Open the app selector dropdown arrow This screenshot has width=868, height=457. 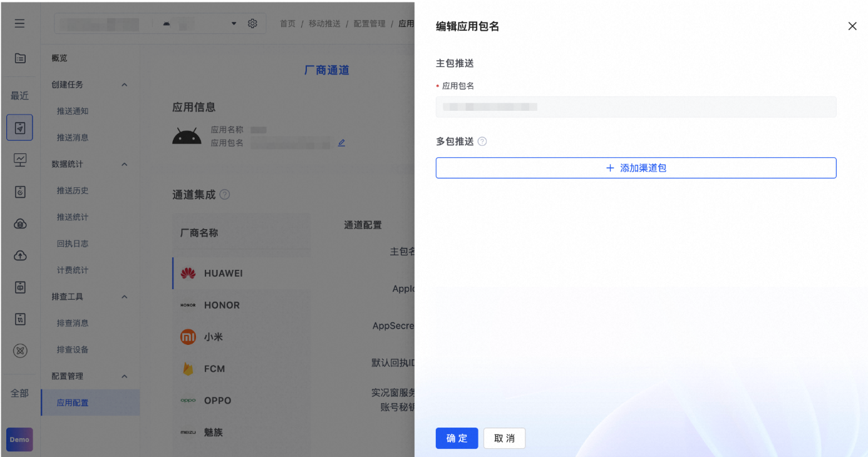point(234,24)
